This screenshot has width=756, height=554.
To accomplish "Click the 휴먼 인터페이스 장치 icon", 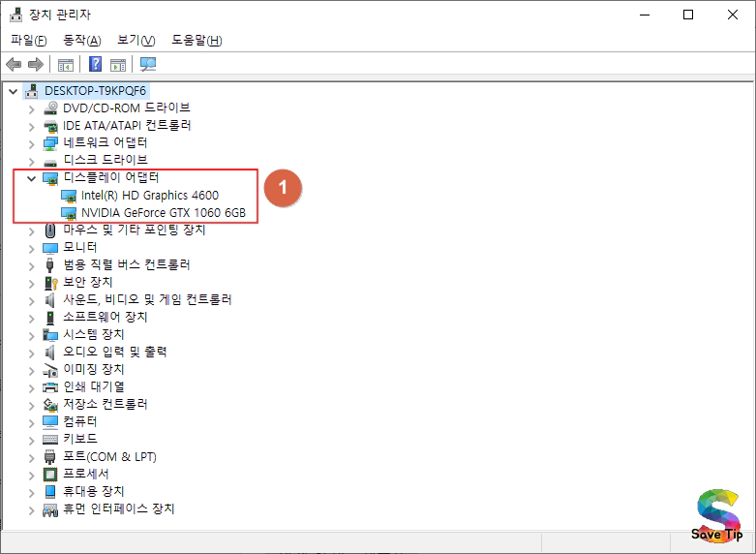I will pos(50,509).
